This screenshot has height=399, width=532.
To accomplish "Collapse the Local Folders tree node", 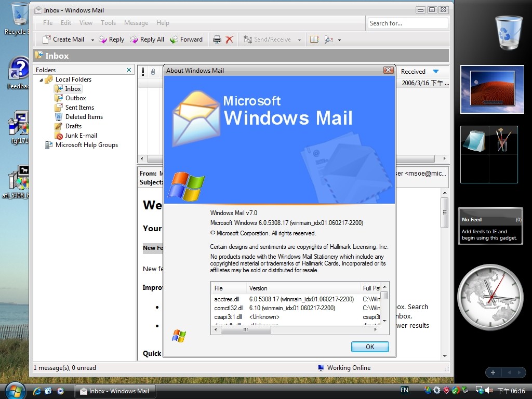I will (x=41, y=80).
